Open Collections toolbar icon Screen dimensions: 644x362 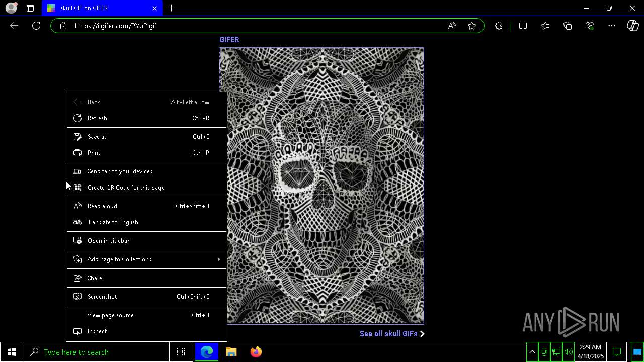(x=568, y=26)
